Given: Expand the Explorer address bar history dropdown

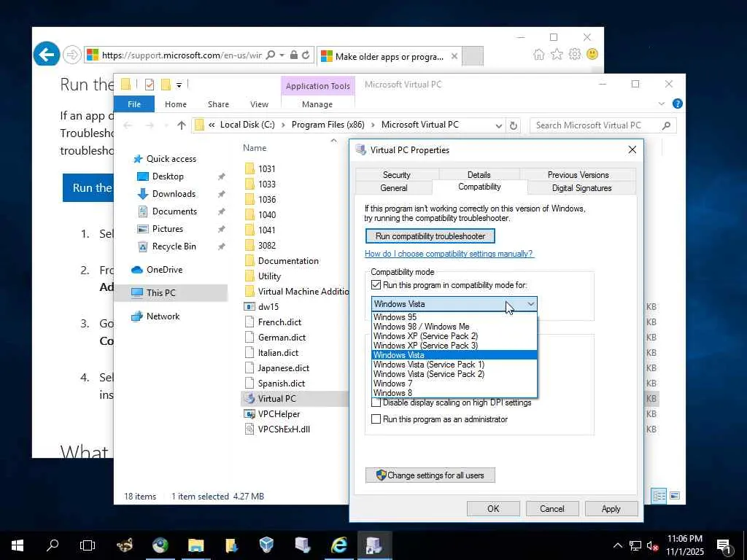Looking at the screenshot, I should coord(498,125).
